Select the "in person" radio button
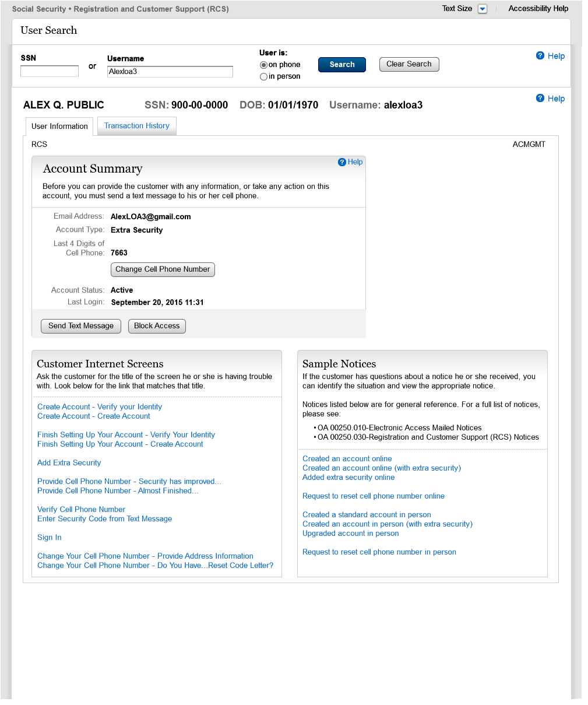Viewport: 588px width, 705px height. click(263, 77)
